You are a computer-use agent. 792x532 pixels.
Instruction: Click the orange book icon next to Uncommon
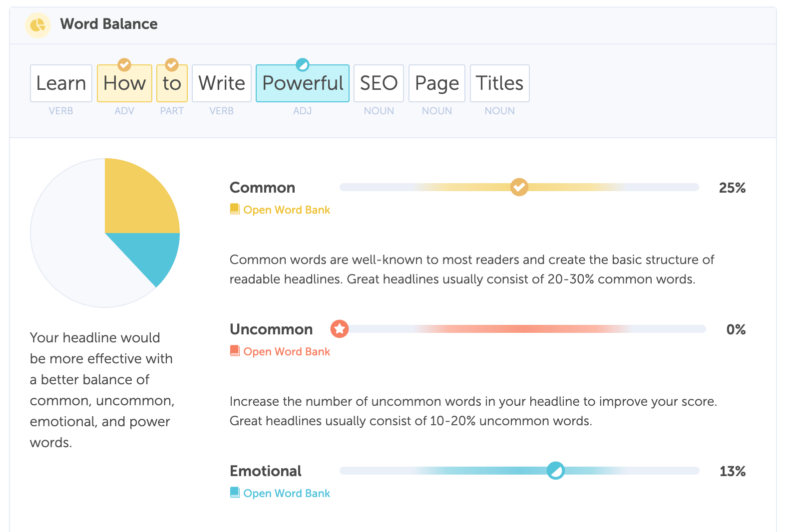click(234, 350)
